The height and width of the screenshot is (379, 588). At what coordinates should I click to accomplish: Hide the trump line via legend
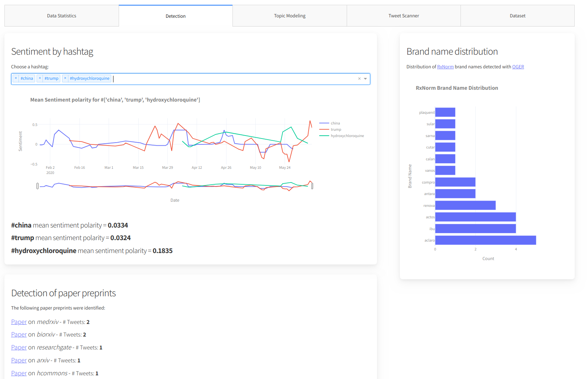point(336,130)
